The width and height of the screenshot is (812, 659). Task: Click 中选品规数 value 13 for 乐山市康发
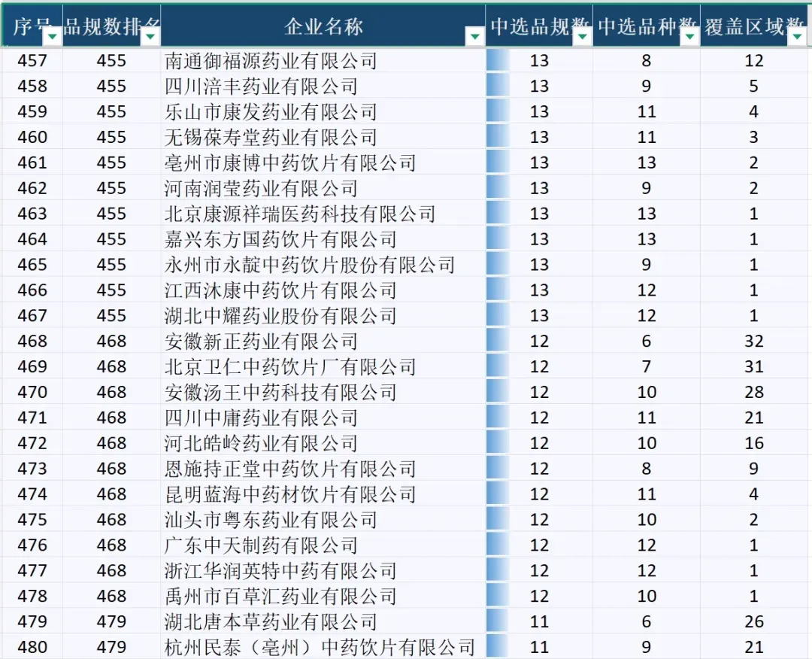point(539,111)
